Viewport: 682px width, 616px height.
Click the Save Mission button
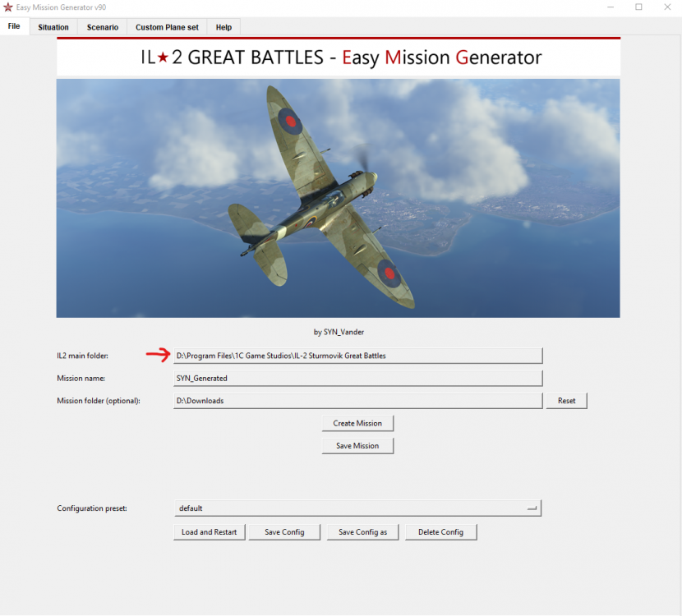pyautogui.click(x=357, y=445)
